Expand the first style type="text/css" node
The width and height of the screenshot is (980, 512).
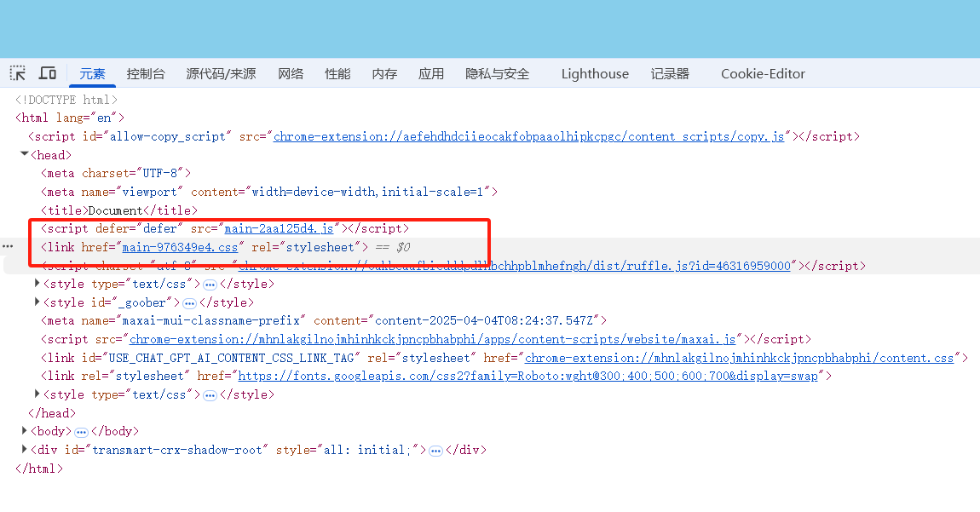(x=37, y=283)
